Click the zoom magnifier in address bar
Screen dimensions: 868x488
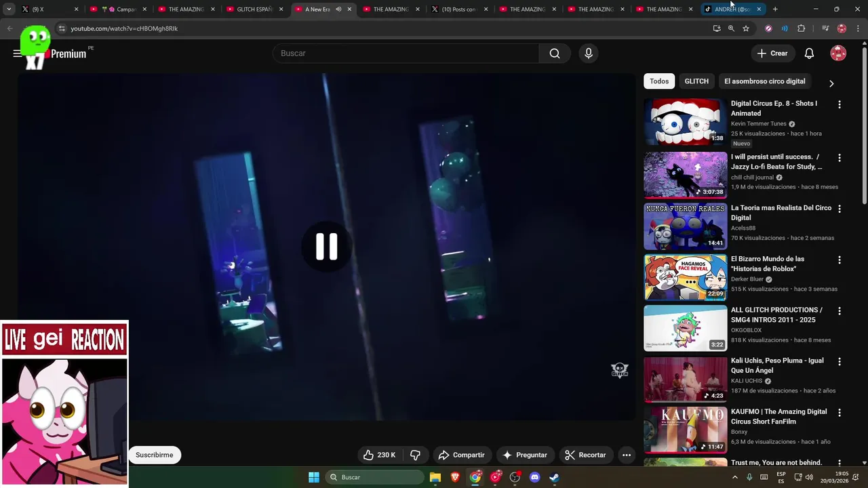731,28
